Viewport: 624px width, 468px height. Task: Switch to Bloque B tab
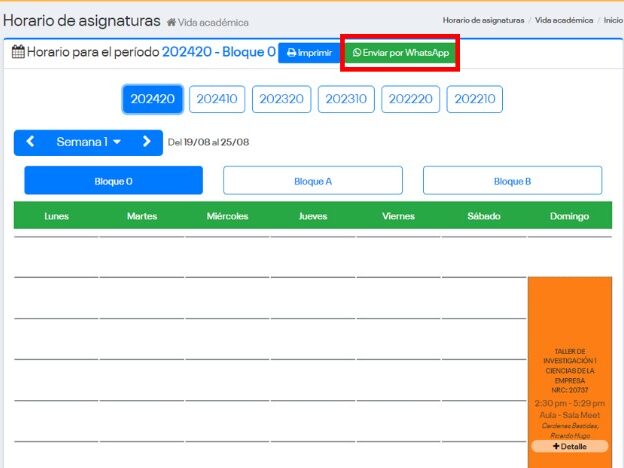click(512, 181)
